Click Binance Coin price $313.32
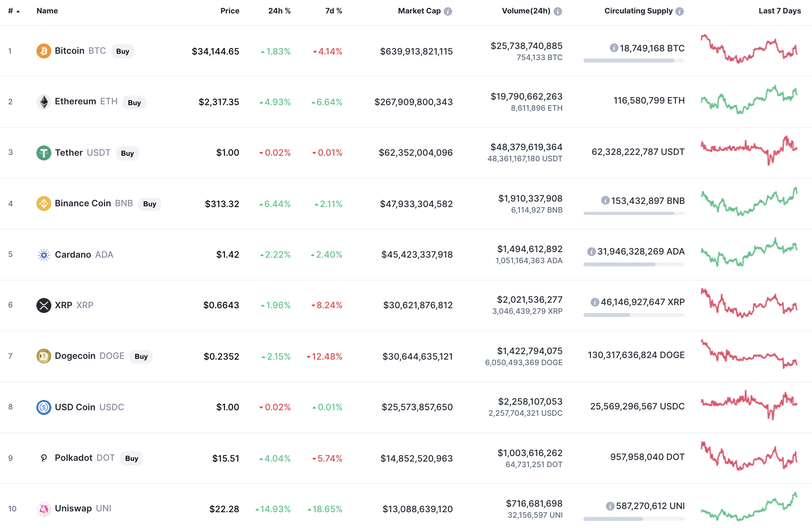This screenshot has height=528, width=812. (222, 204)
